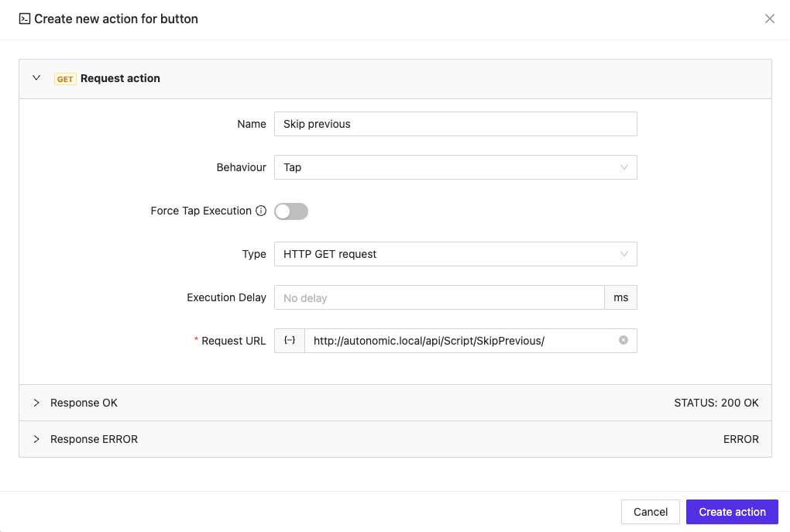
Task: Click the orange GET method badge
Action: click(64, 78)
